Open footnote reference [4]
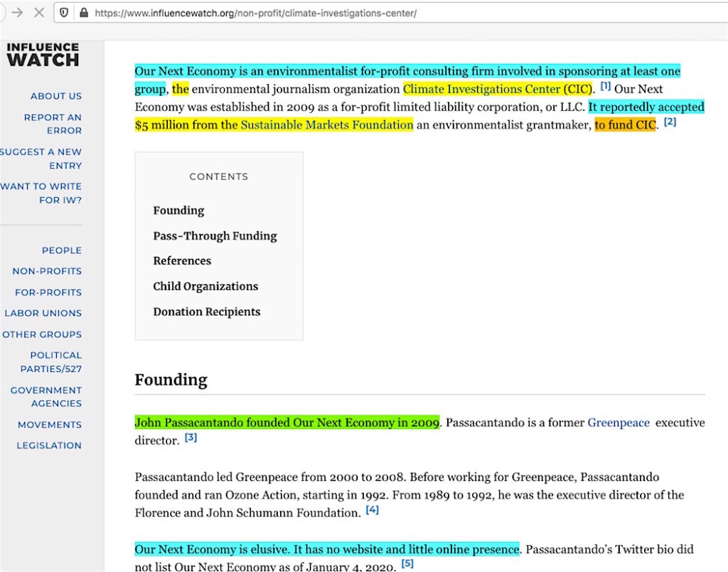Screen dimensions: 728x572 373,509
